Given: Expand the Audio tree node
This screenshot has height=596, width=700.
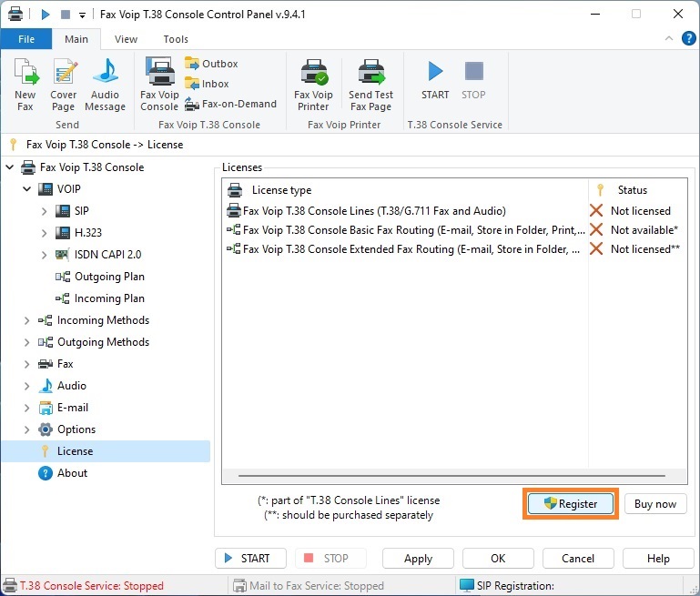Looking at the screenshot, I should (x=26, y=386).
